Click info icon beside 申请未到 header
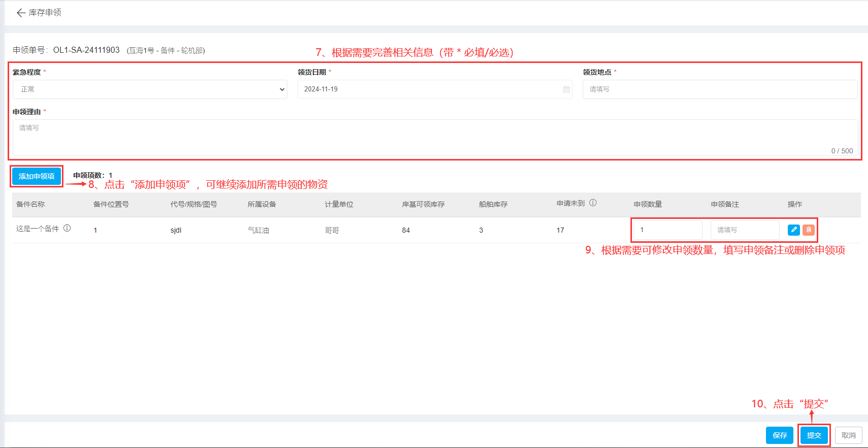868x448 pixels. point(593,203)
